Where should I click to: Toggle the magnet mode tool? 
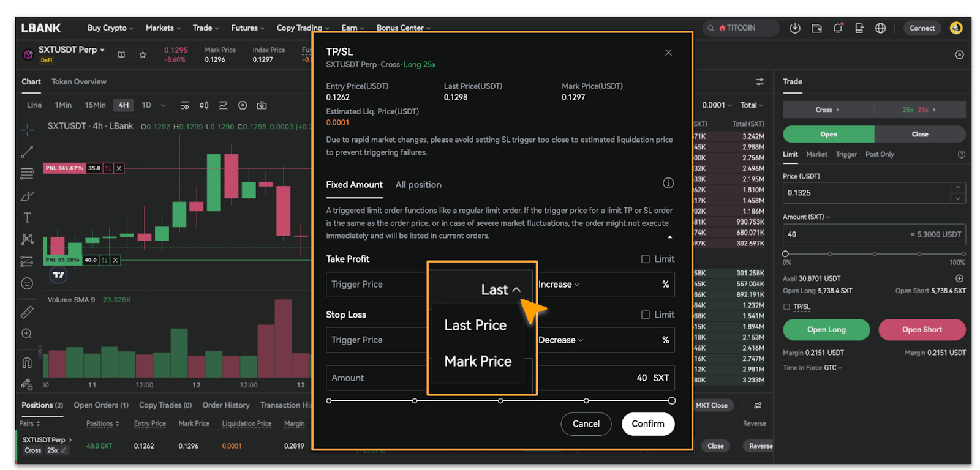pos(27,362)
